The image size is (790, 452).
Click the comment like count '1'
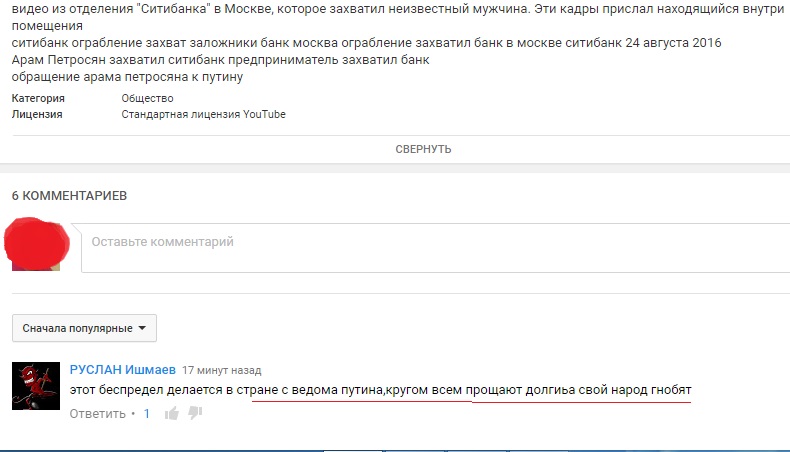pos(147,414)
